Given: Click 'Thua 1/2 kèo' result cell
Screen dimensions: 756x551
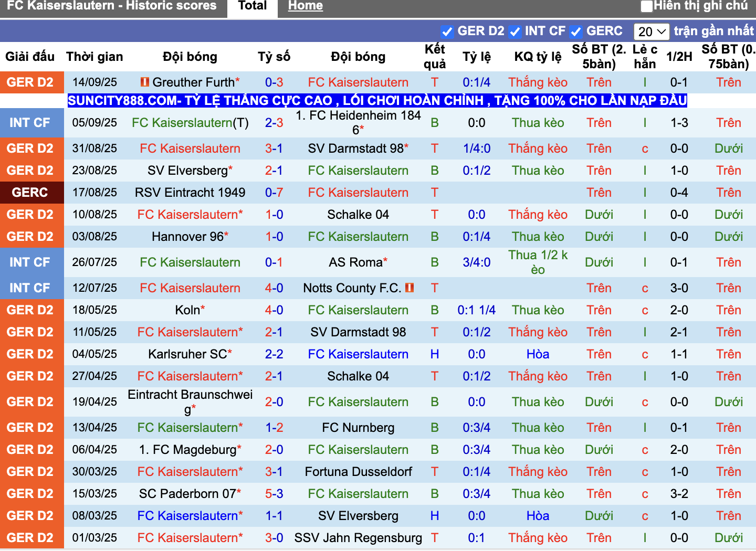Looking at the screenshot, I should [538, 262].
